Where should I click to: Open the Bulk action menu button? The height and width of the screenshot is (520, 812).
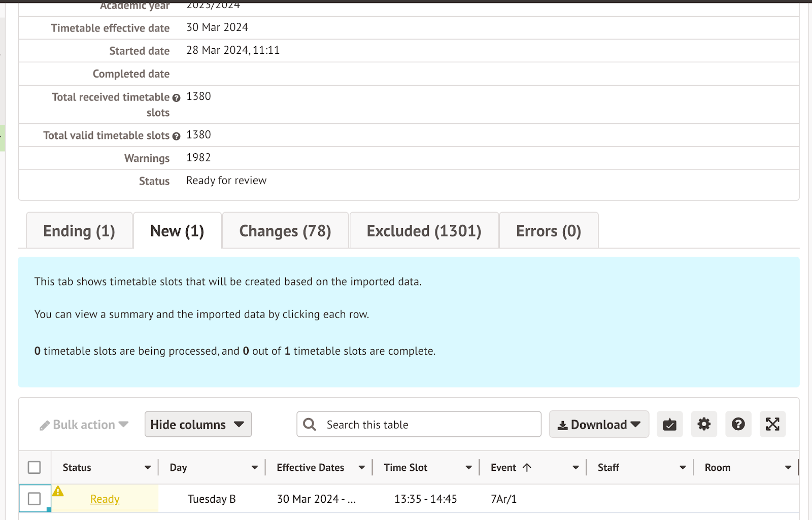pyautogui.click(x=84, y=425)
